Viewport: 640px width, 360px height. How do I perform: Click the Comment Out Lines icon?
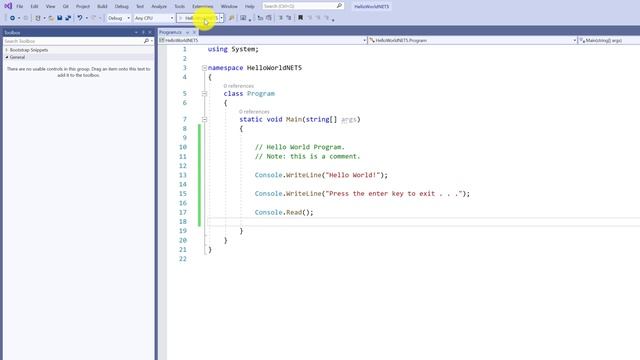click(x=280, y=18)
